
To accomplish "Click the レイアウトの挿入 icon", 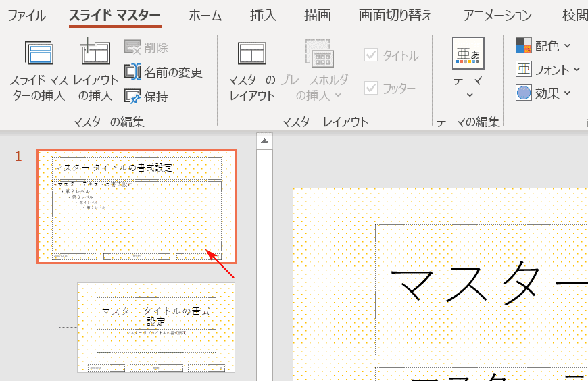I will (95, 52).
